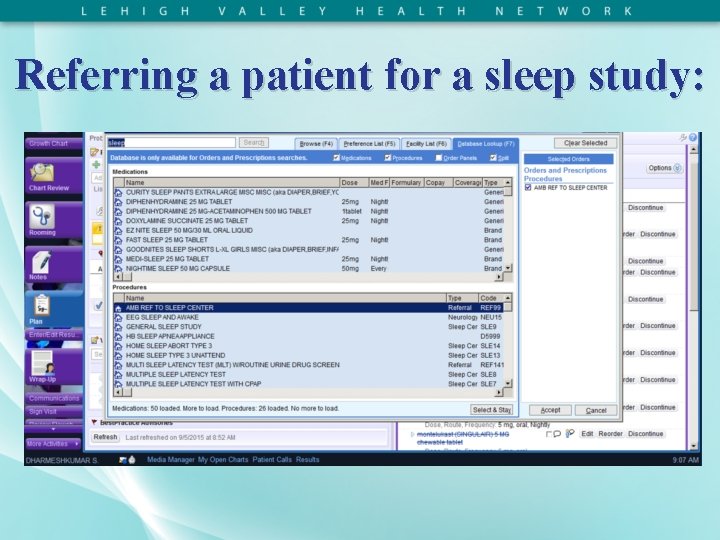
Task: Expand the More Activities menu
Action: (53, 444)
